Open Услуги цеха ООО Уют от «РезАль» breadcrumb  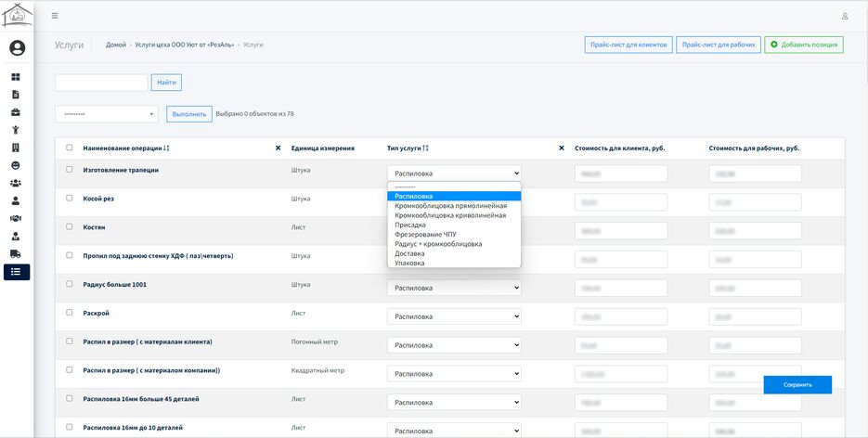tap(185, 45)
